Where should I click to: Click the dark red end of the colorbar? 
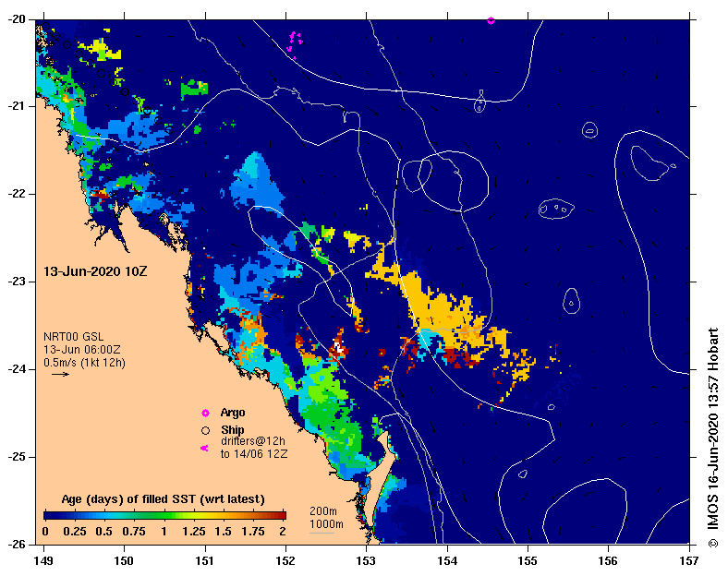(x=280, y=515)
